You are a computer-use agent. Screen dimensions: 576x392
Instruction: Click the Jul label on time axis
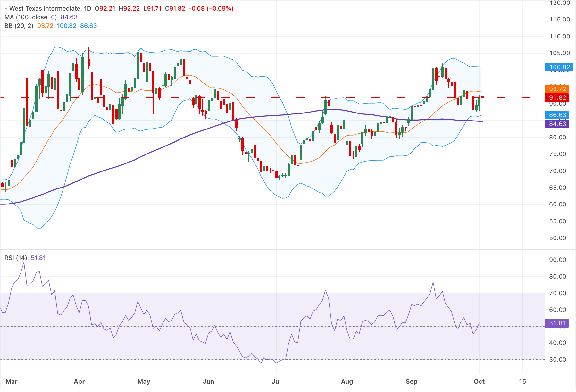click(x=276, y=381)
